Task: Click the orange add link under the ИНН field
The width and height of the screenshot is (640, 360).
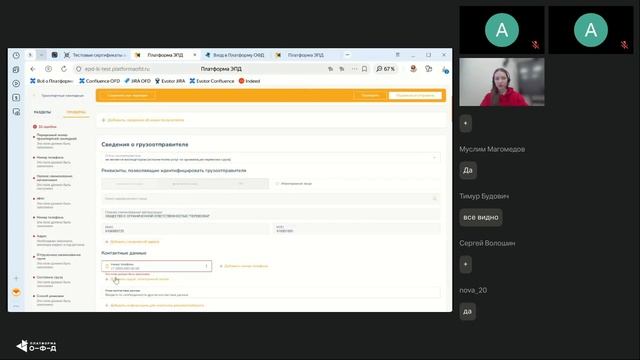Action: tap(132, 242)
